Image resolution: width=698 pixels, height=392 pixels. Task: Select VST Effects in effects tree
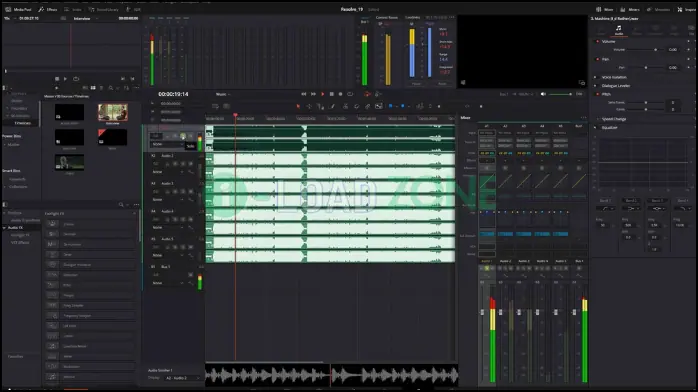(x=20, y=242)
